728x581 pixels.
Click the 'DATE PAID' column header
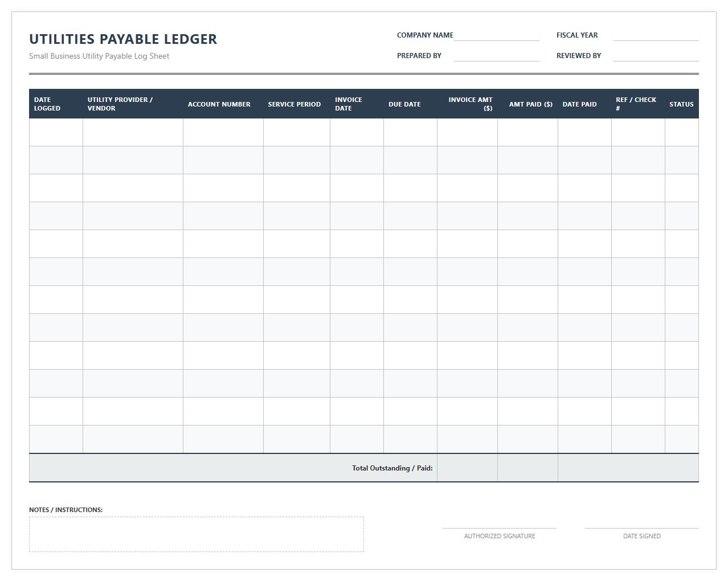point(584,104)
